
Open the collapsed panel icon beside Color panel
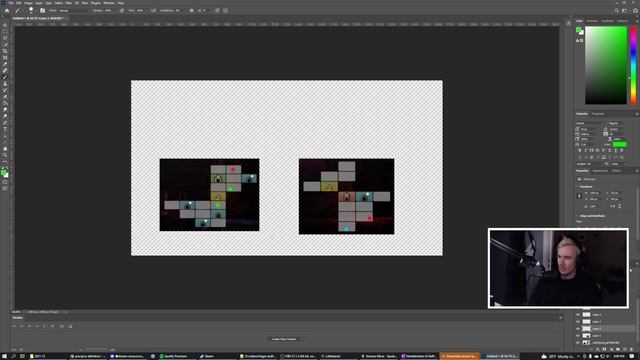[x=569, y=23]
